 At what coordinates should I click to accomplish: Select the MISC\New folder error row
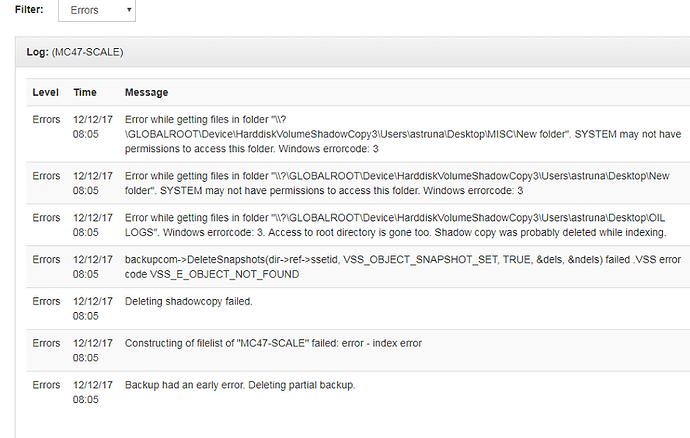tap(358, 134)
